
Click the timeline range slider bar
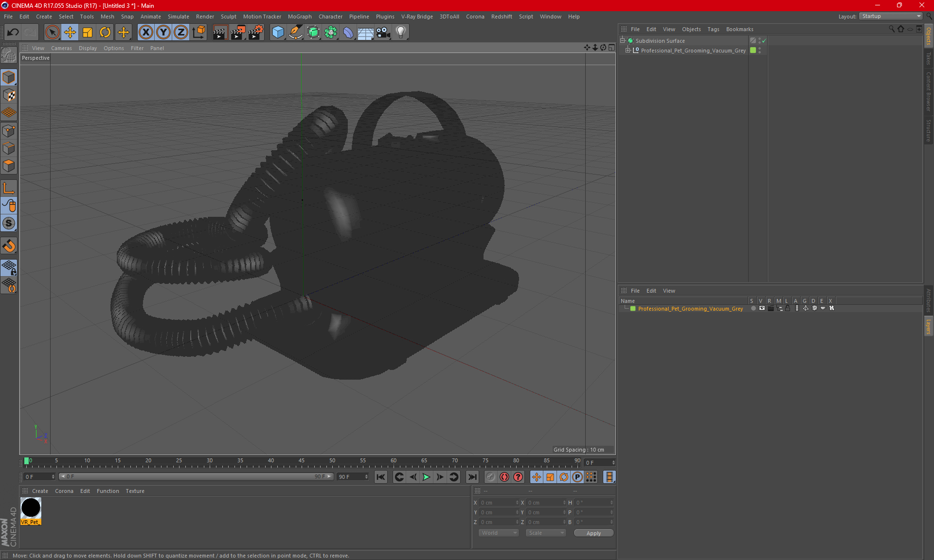pyautogui.click(x=196, y=476)
